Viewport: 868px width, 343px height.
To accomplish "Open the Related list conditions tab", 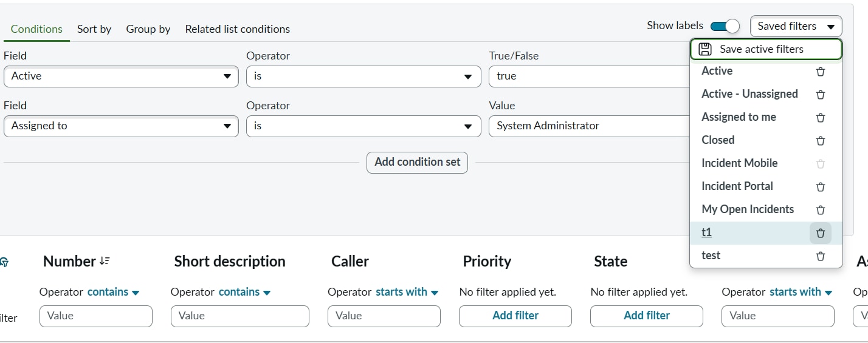I will [x=237, y=29].
